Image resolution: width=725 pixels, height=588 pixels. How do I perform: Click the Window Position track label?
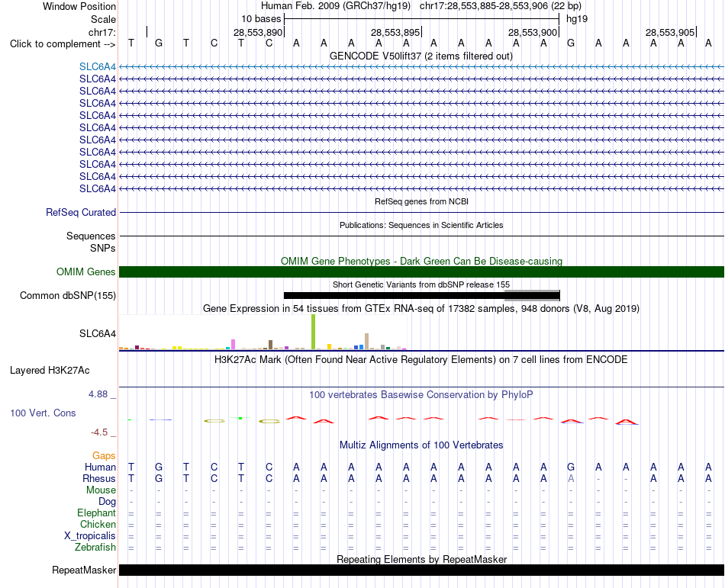[x=79, y=6]
